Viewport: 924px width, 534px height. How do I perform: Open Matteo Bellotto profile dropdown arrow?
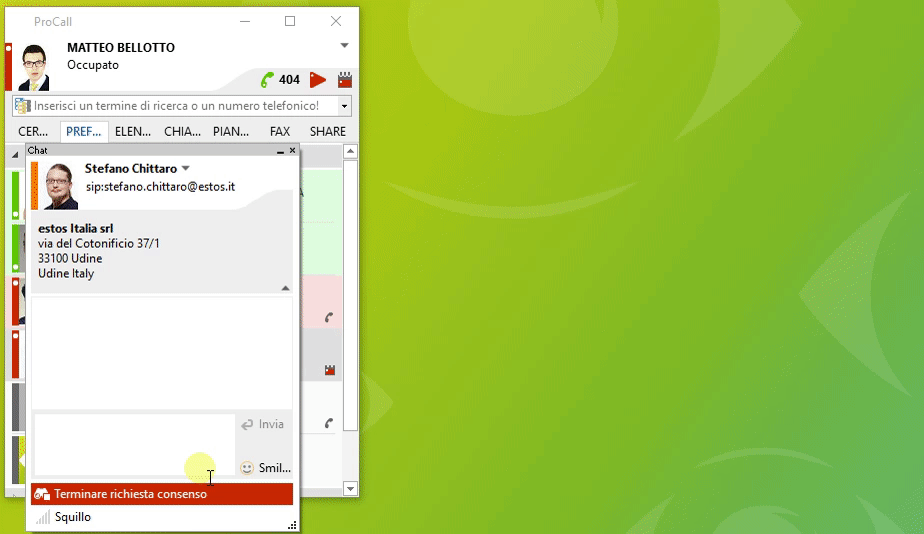coord(345,45)
